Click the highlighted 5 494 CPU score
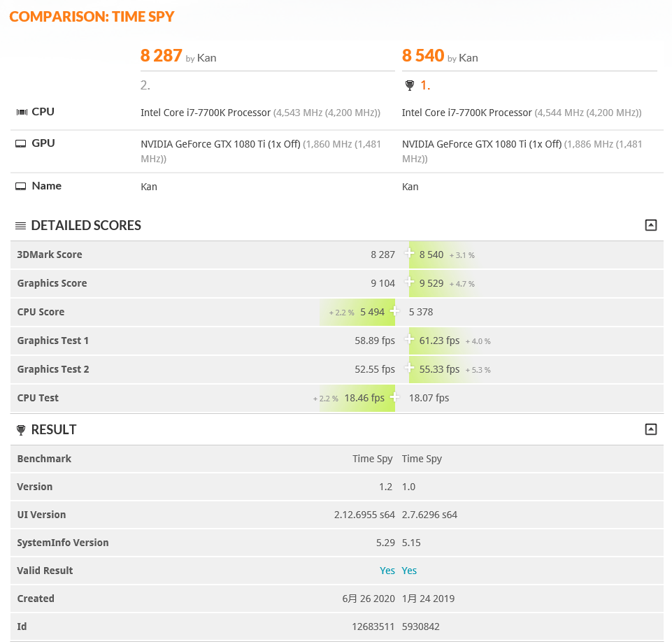 372,312
